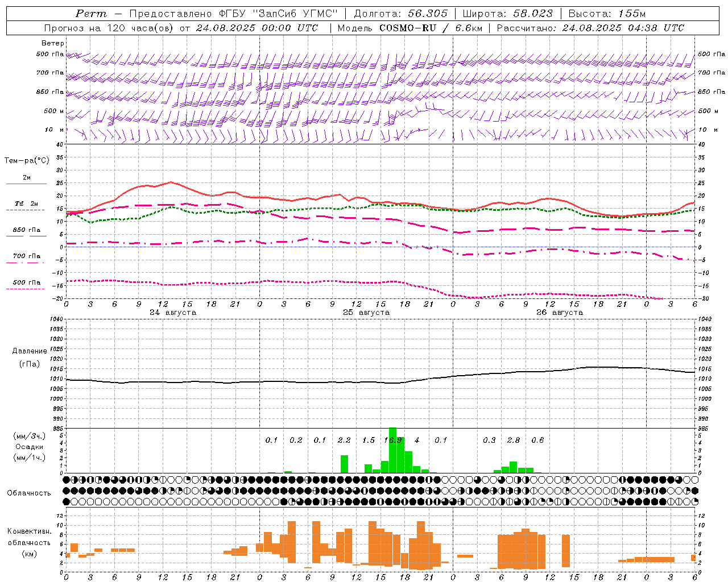The image size is (728, 582).
Task: Click the '850 гПа' temperature legend entry
Action: pyautogui.click(x=27, y=230)
